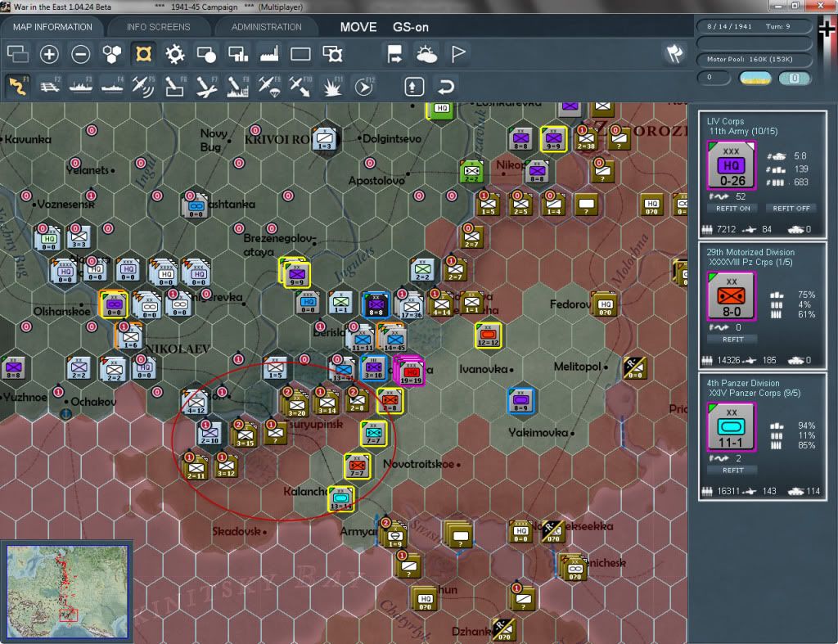
Task: Click the Apostolovo town label
Action: tap(376, 181)
